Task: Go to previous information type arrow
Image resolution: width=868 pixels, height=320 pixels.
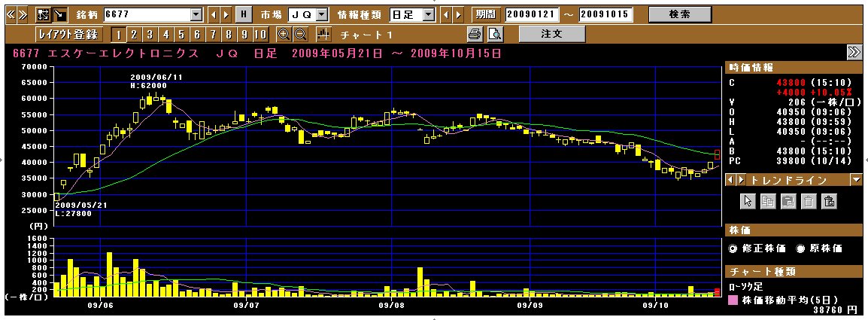Action: pyautogui.click(x=447, y=15)
